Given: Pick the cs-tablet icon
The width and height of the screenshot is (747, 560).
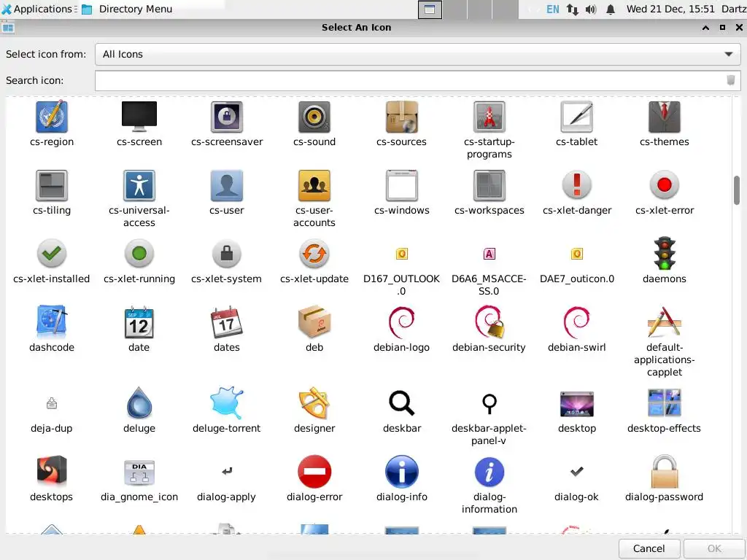Looking at the screenshot, I should [577, 117].
